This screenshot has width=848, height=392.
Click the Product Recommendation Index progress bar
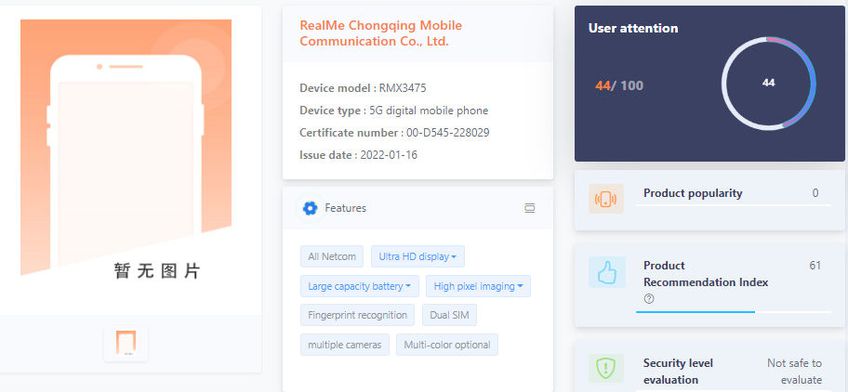[x=733, y=312]
